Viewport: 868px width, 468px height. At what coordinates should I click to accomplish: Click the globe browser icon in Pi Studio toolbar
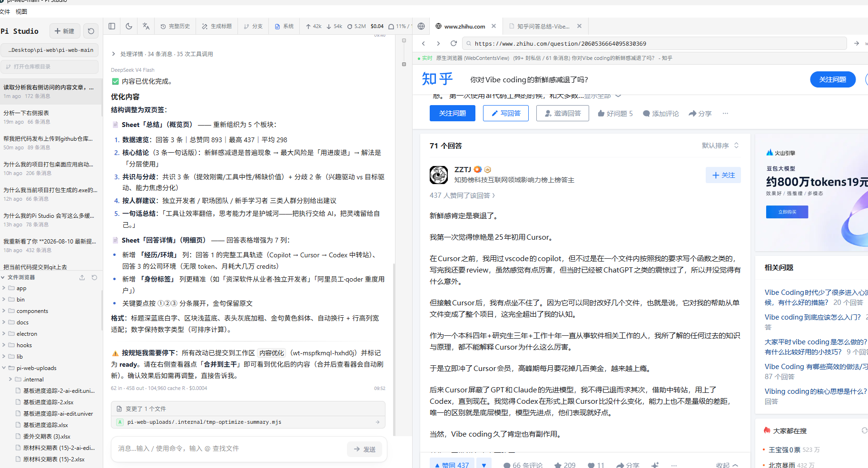pos(421,26)
